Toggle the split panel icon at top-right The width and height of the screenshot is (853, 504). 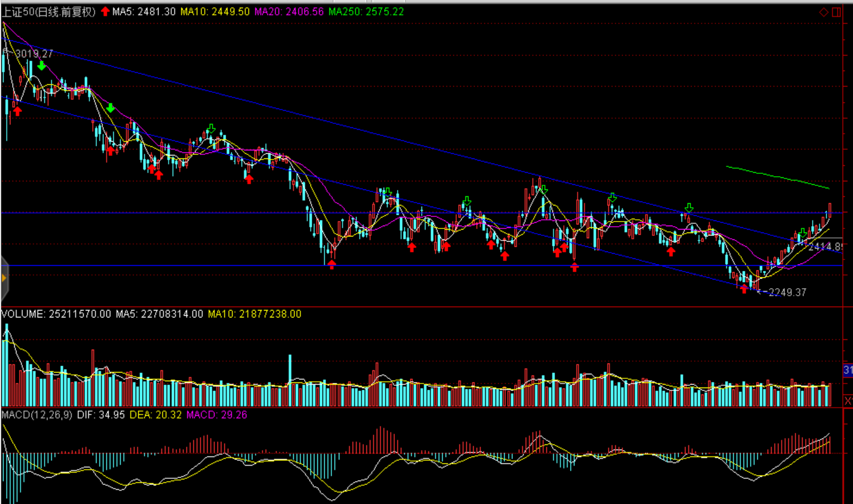pyautogui.click(x=836, y=12)
